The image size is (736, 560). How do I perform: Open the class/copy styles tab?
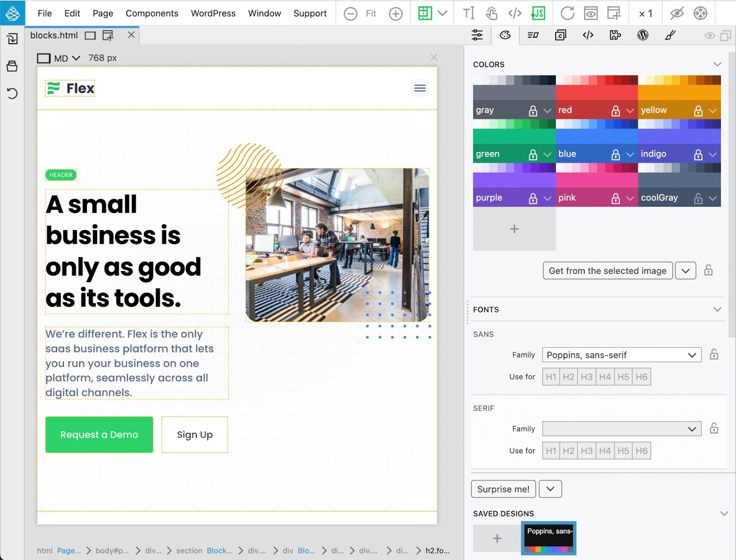pos(560,35)
